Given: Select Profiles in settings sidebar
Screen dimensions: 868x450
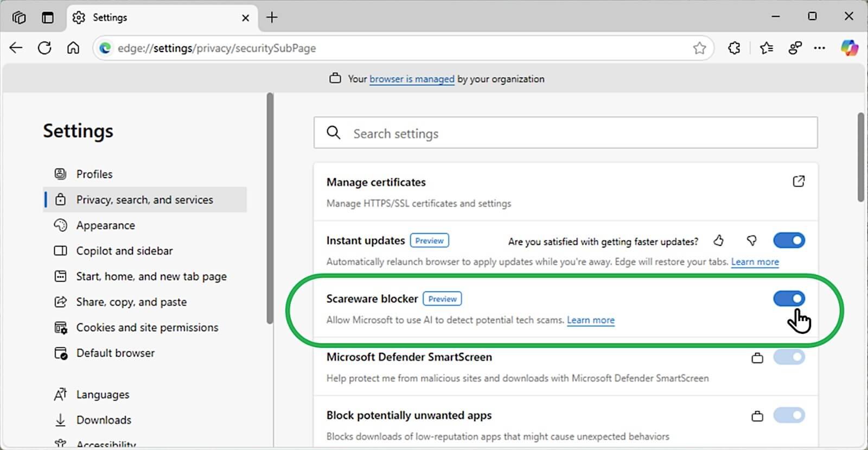Looking at the screenshot, I should click(x=145, y=174).
